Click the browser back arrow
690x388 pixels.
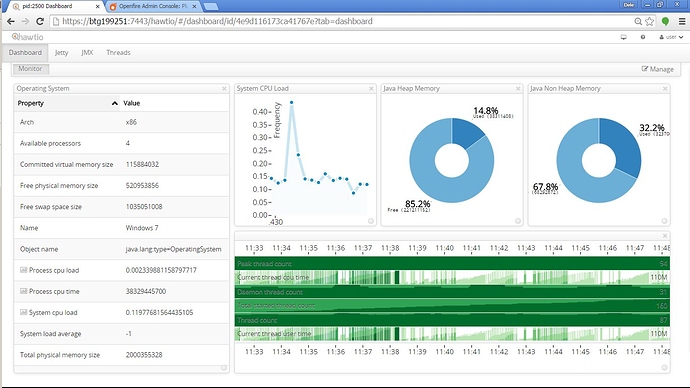coord(11,21)
